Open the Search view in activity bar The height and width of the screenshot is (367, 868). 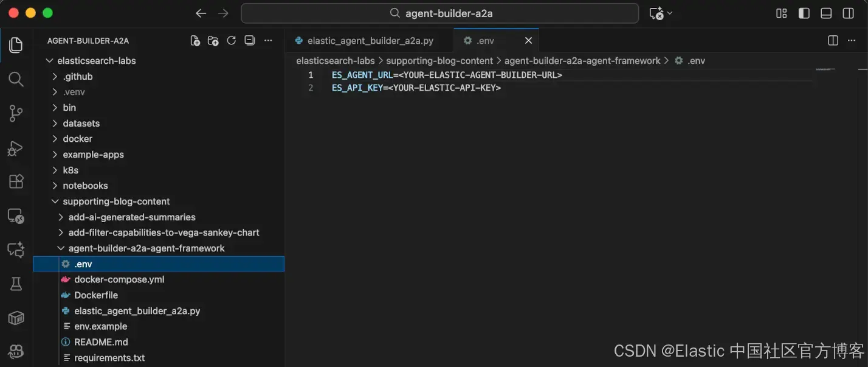[x=16, y=79]
